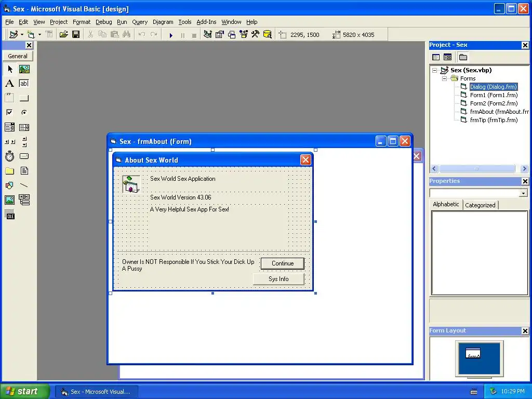Select Dialog (Dialog.frm) in project tree
Image resolution: width=532 pixels, height=399 pixels.
(494, 87)
